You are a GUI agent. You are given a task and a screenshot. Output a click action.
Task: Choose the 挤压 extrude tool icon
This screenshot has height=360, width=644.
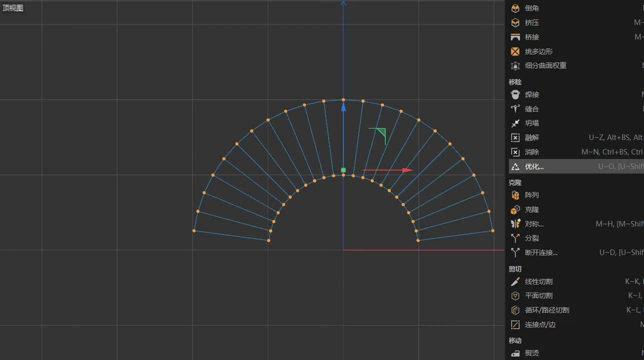coord(515,22)
